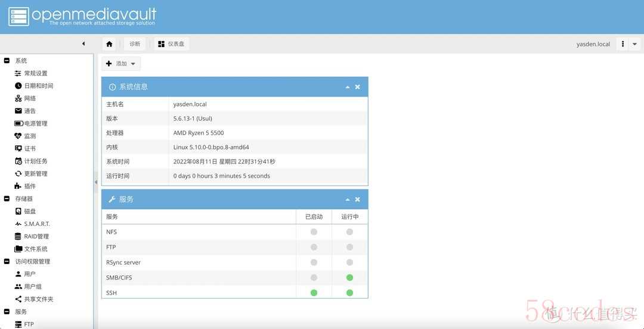The height and width of the screenshot is (329, 644).
Task: Collapse the 服务 panel with up arrow
Action: pyautogui.click(x=348, y=199)
